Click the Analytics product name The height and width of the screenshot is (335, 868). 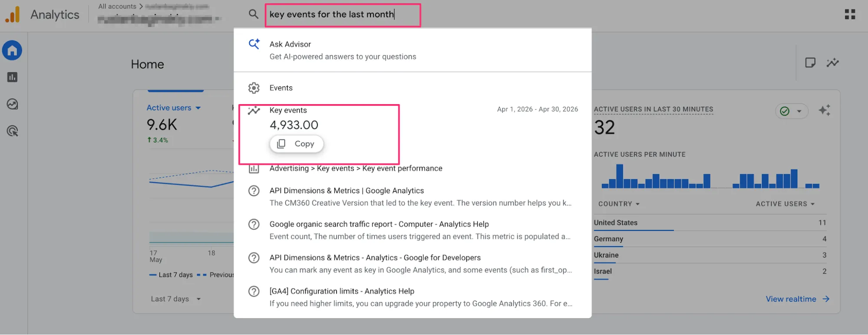(x=55, y=14)
